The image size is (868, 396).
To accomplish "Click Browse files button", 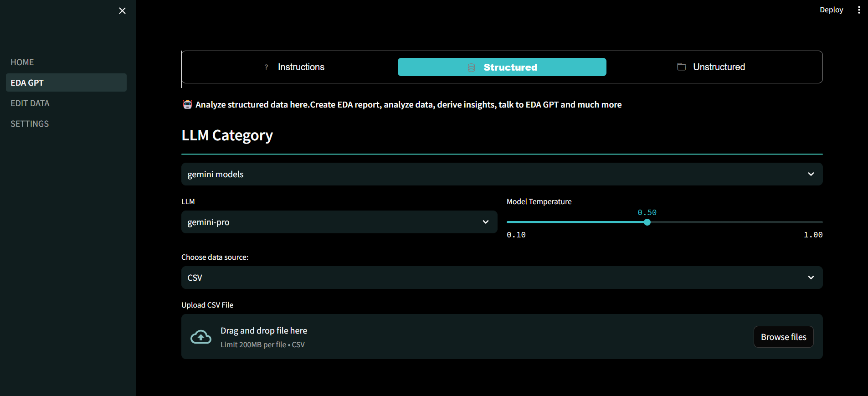I will pyautogui.click(x=784, y=337).
